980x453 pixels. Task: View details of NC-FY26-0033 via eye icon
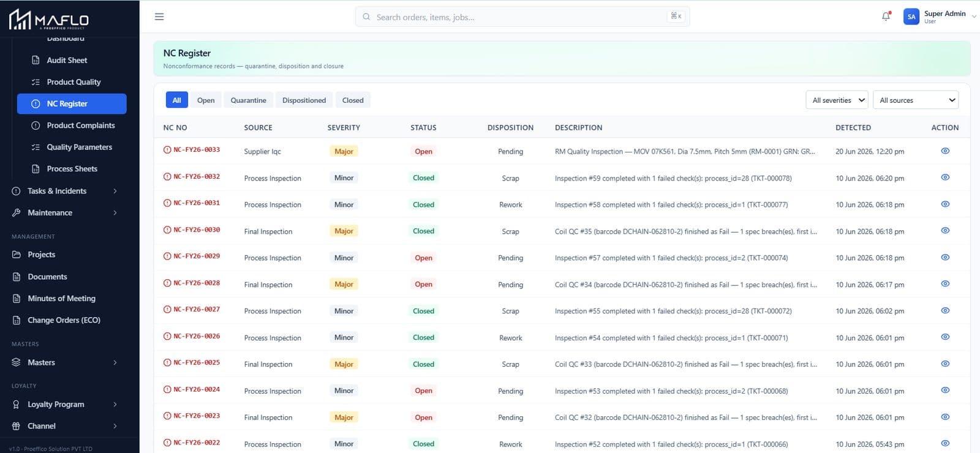point(945,151)
